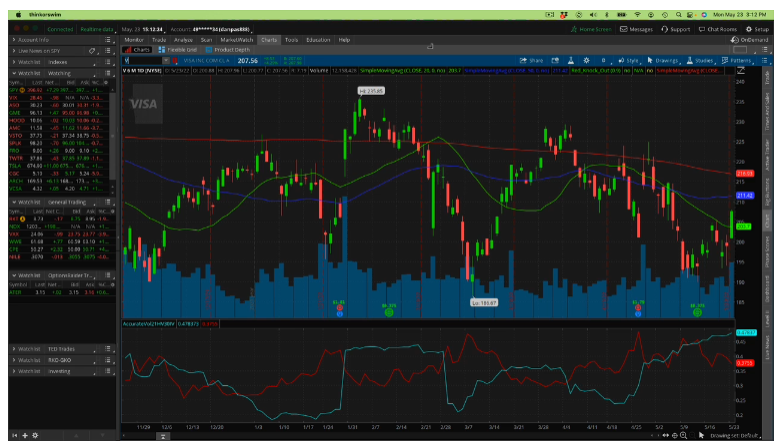The image size is (784, 448).
Task: Click the Live News tag filter icon
Action: 92,51
